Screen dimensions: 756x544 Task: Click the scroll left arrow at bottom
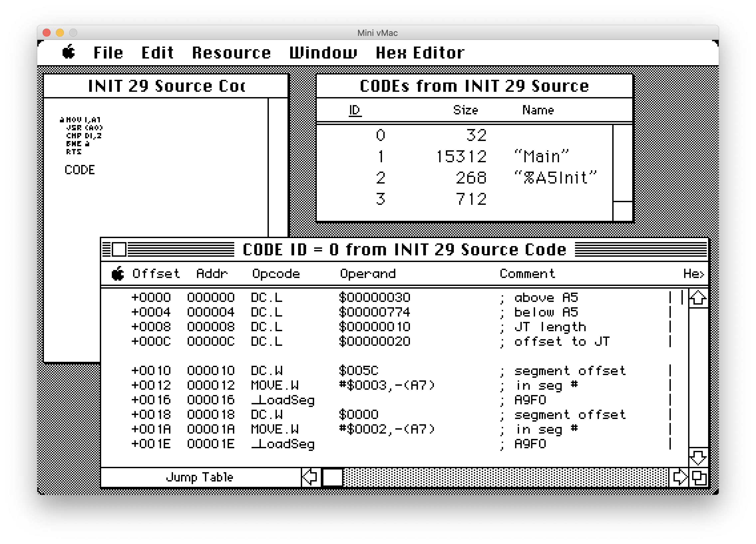click(311, 477)
